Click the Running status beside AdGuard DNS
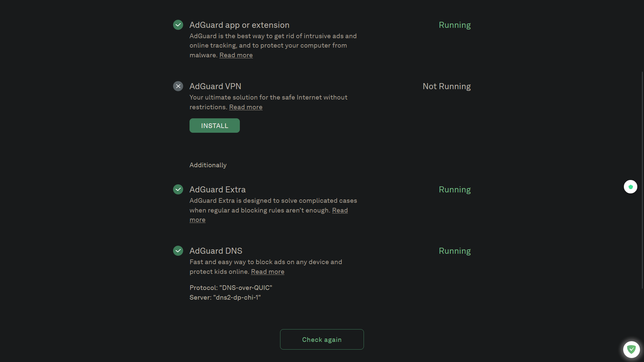This screenshot has width=644, height=362. point(454,251)
